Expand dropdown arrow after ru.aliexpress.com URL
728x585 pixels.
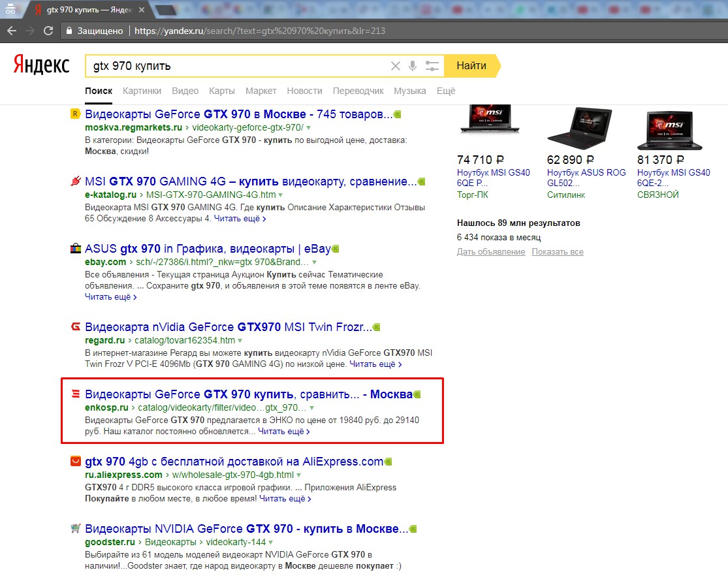click(298, 475)
